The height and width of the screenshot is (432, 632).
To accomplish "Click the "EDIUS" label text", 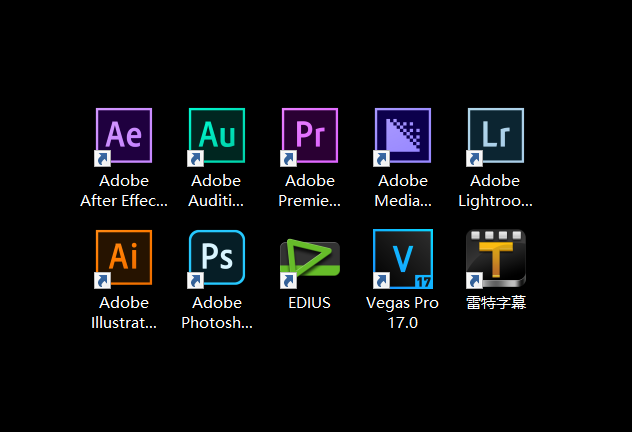I will tap(309, 303).
